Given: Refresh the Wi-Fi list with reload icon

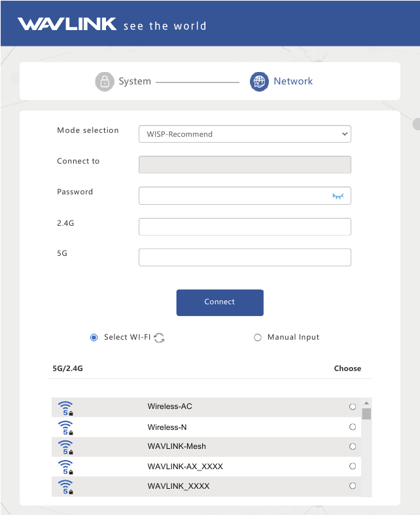Looking at the screenshot, I should 159,338.
